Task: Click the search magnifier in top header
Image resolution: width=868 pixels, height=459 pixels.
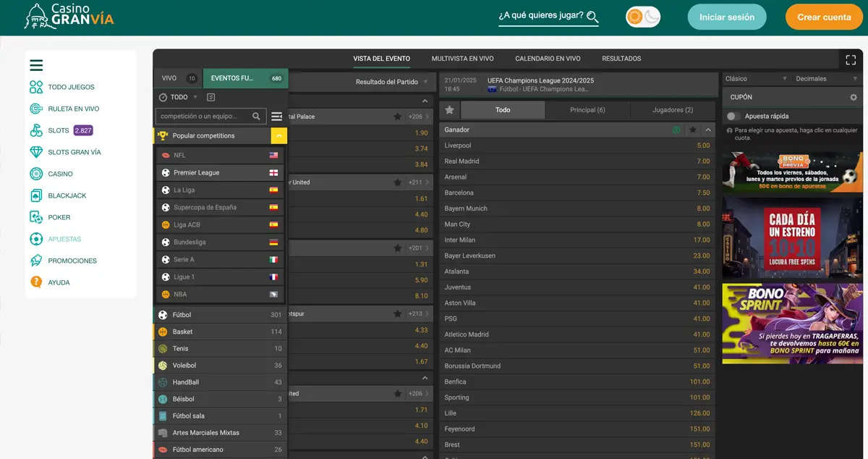Action: [592, 17]
